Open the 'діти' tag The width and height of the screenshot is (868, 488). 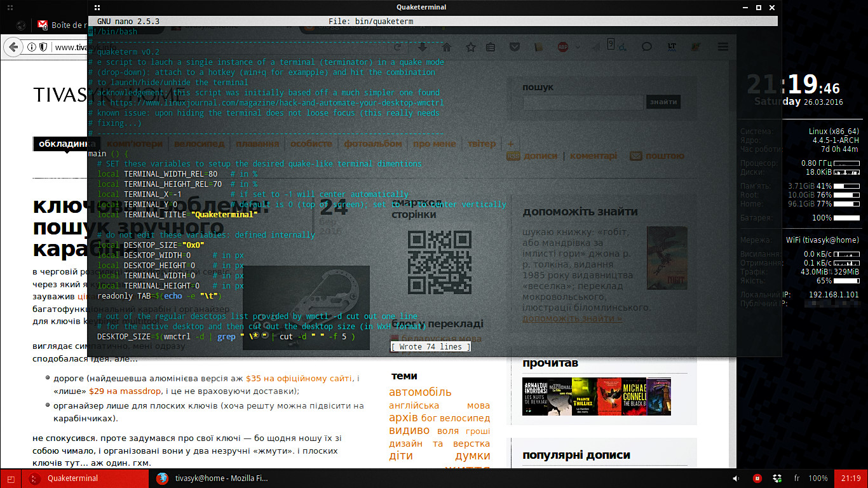(401, 456)
